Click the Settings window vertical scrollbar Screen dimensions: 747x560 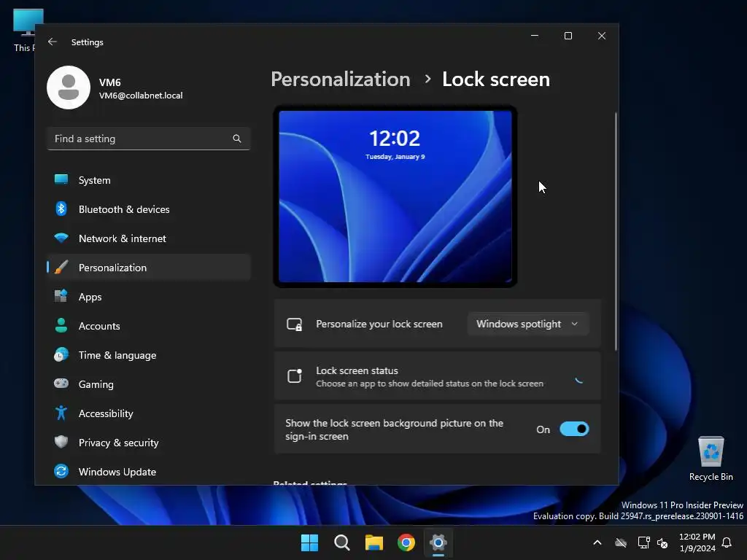pos(616,231)
